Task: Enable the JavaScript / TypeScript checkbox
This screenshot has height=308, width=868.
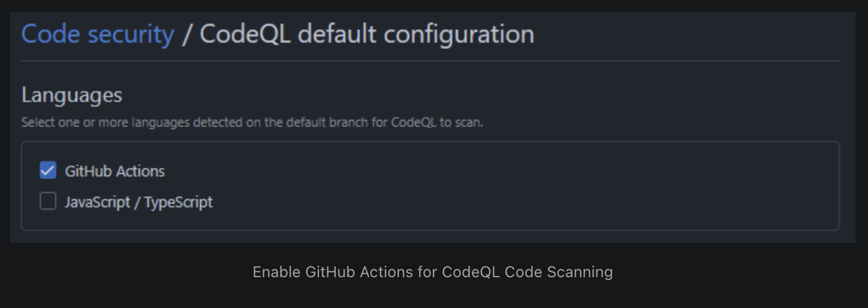Action: 48,201
